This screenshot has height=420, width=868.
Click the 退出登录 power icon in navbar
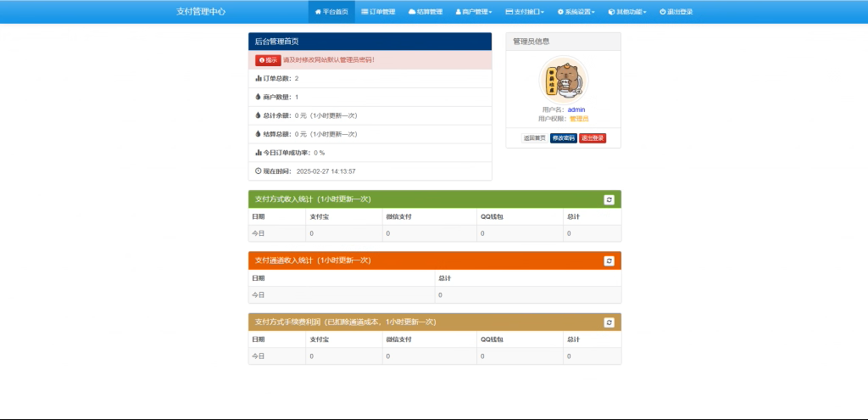(662, 12)
